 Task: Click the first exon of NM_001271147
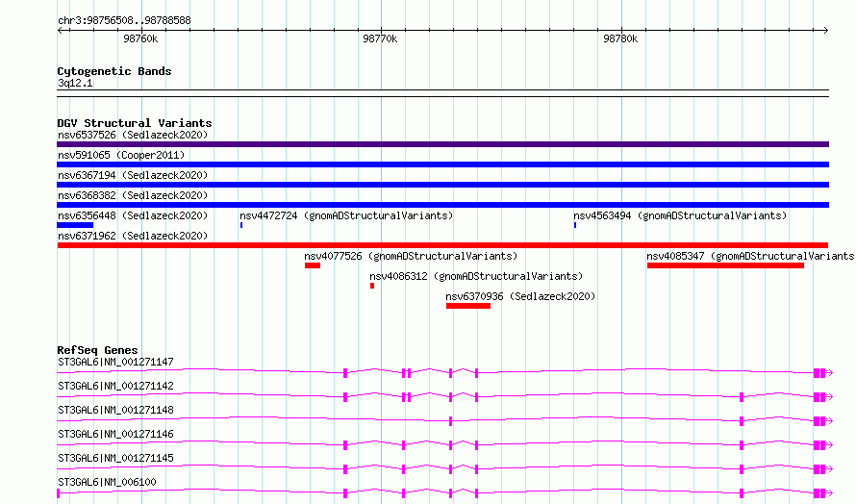coord(345,373)
